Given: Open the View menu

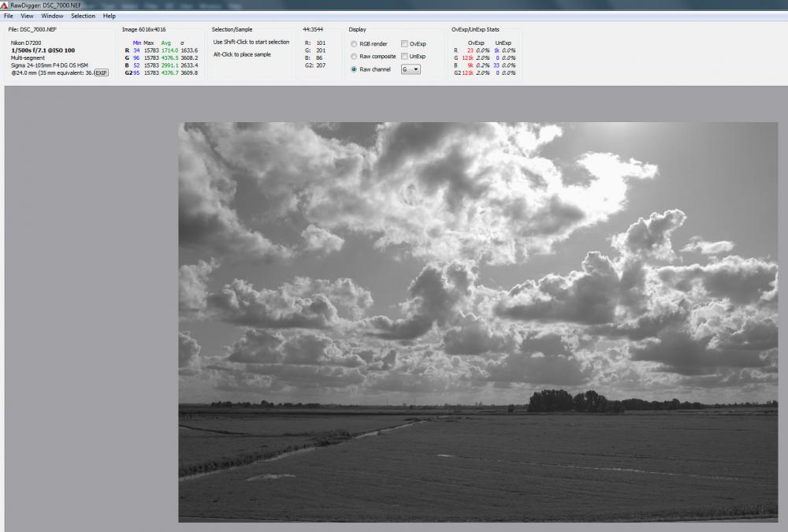Looking at the screenshot, I should (27, 16).
